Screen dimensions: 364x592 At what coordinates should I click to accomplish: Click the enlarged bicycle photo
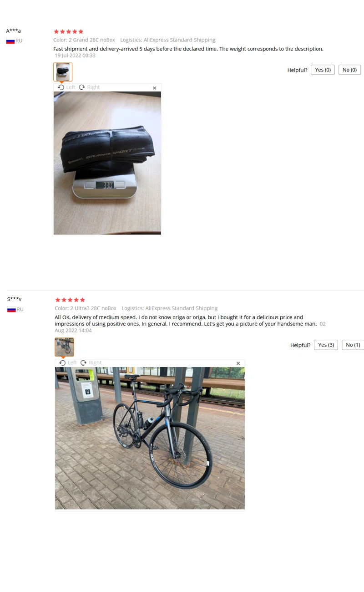[x=150, y=438]
